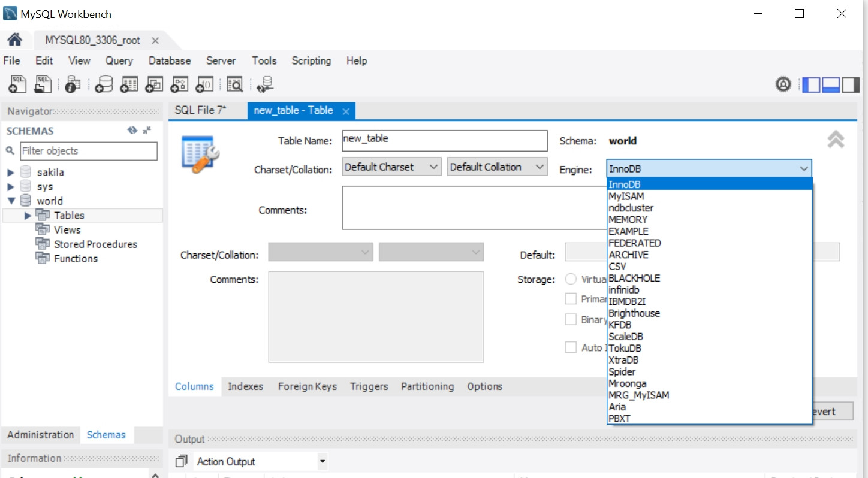This screenshot has height=478, width=868.
Task: Select Stored Procedures in the schema tree
Action: pos(95,244)
